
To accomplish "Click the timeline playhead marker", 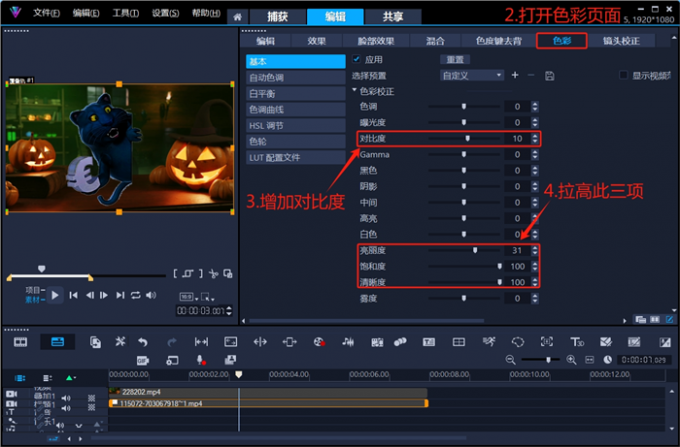I will point(239,374).
